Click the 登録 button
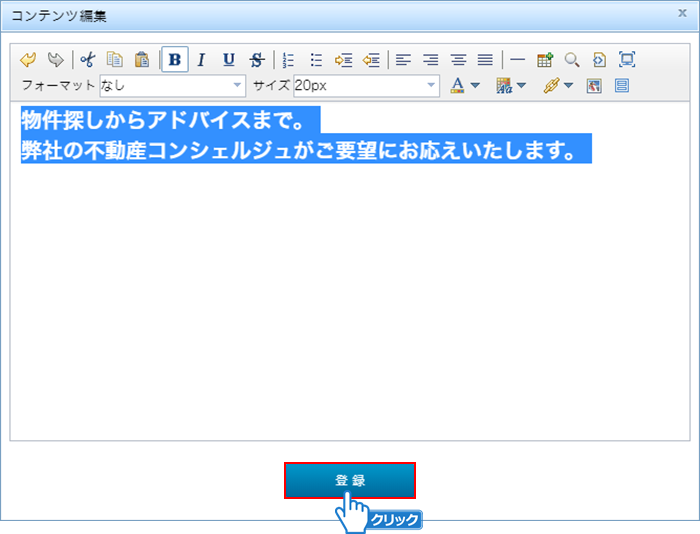The height and width of the screenshot is (534, 700). [349, 480]
